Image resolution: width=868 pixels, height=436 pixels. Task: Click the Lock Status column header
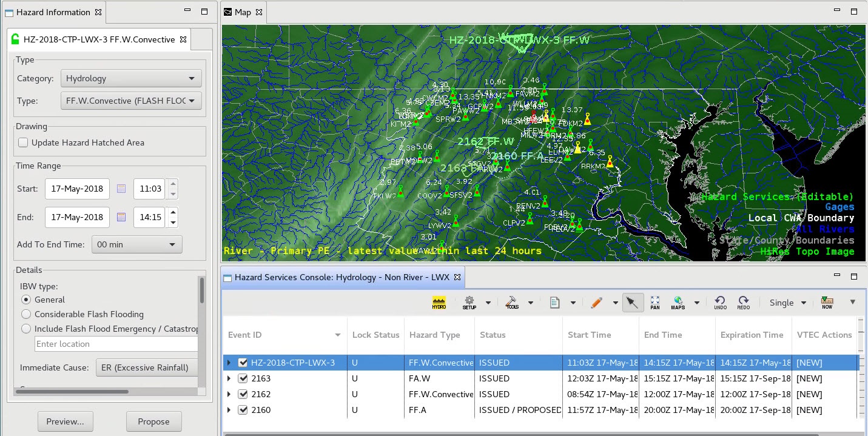[x=375, y=335]
